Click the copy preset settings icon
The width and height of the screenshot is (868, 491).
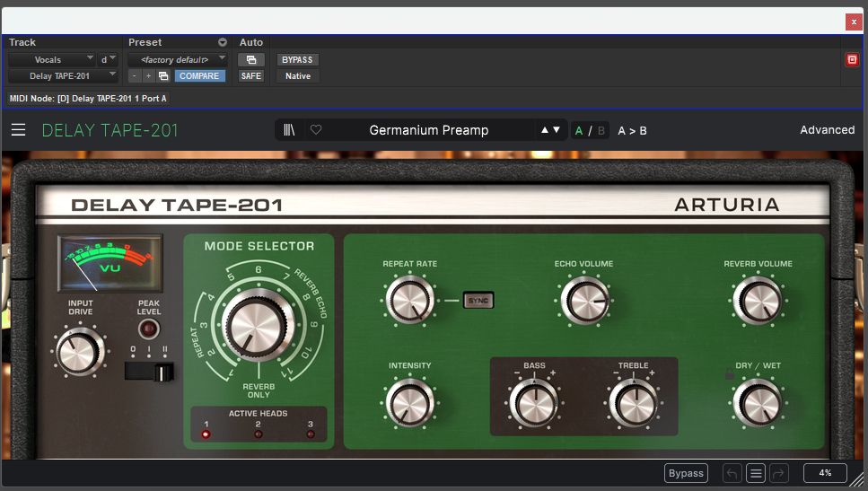pos(163,75)
